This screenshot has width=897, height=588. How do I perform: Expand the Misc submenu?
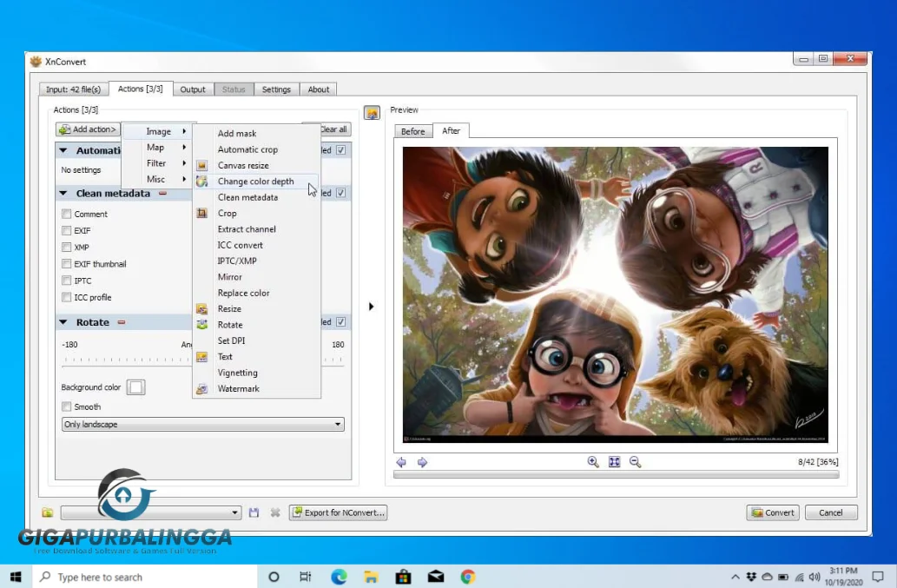tap(157, 180)
